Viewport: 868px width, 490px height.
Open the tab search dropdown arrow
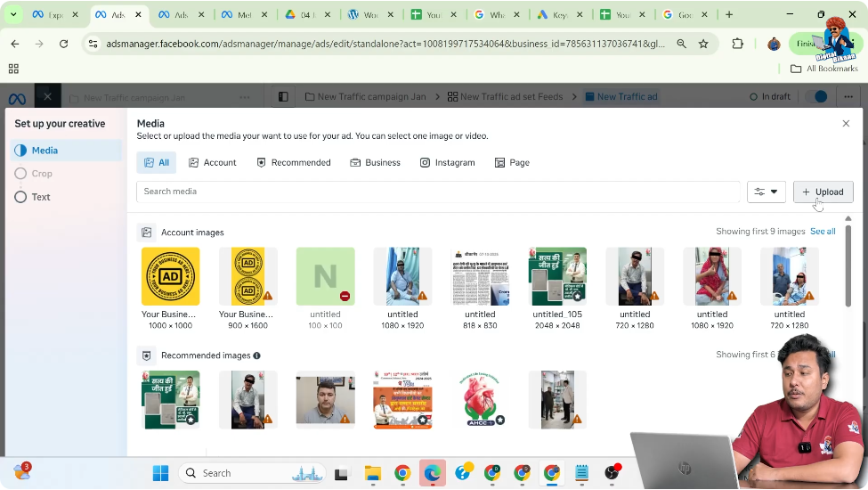click(x=13, y=14)
